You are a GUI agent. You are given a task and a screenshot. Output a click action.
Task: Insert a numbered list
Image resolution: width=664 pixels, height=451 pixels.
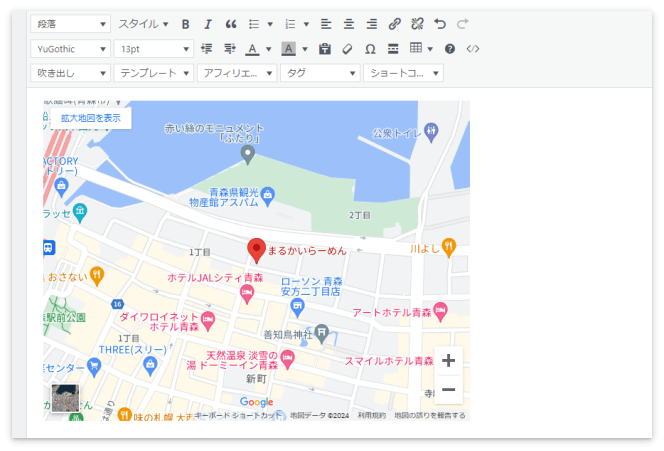pyautogui.click(x=290, y=24)
